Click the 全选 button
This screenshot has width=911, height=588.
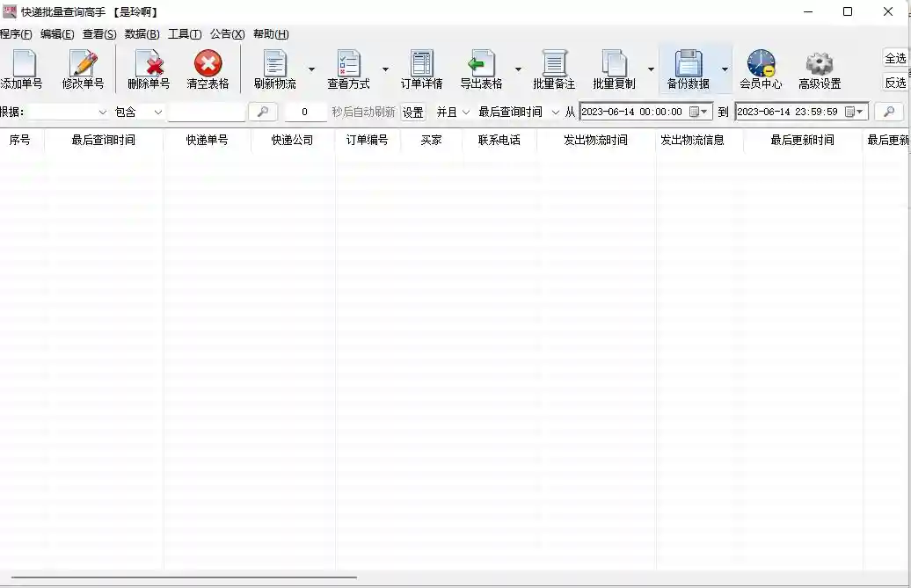pyautogui.click(x=895, y=58)
